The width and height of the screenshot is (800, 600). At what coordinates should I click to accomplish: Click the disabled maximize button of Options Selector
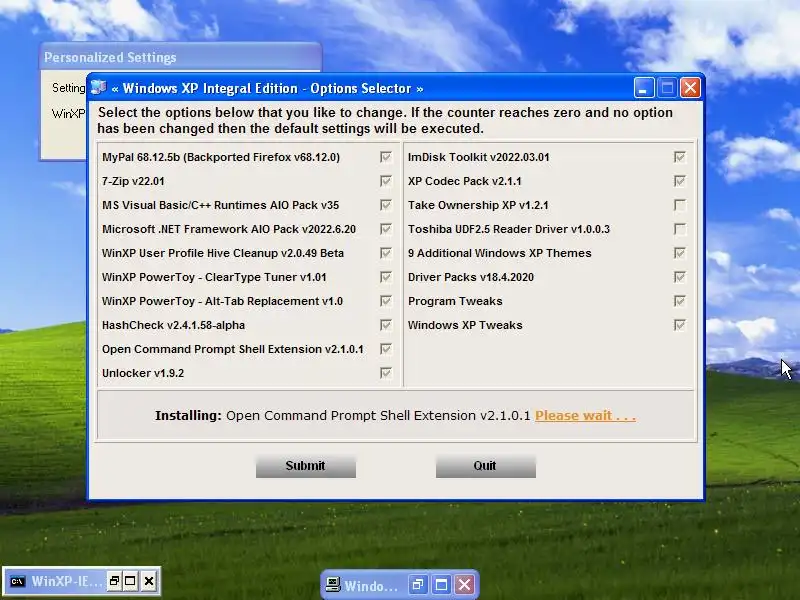point(667,88)
